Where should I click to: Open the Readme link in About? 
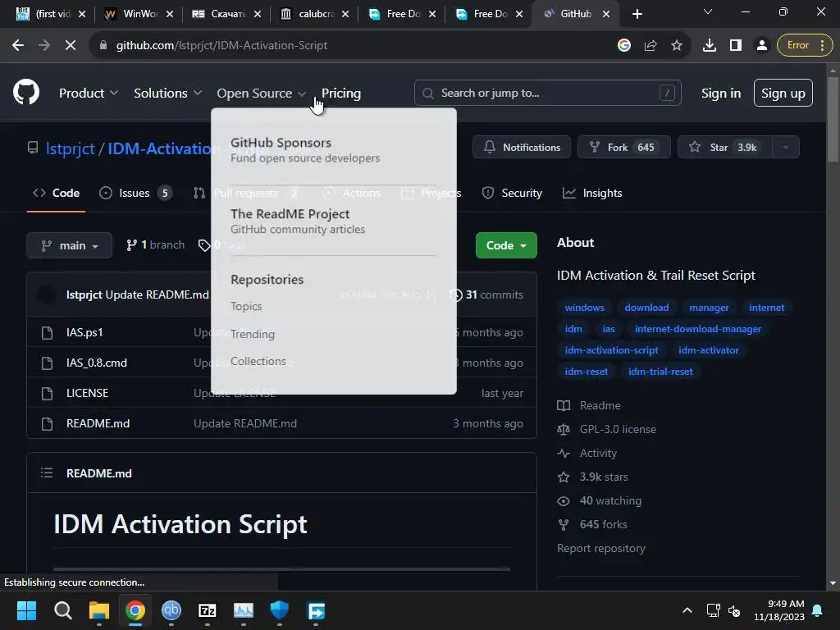tap(589, 405)
